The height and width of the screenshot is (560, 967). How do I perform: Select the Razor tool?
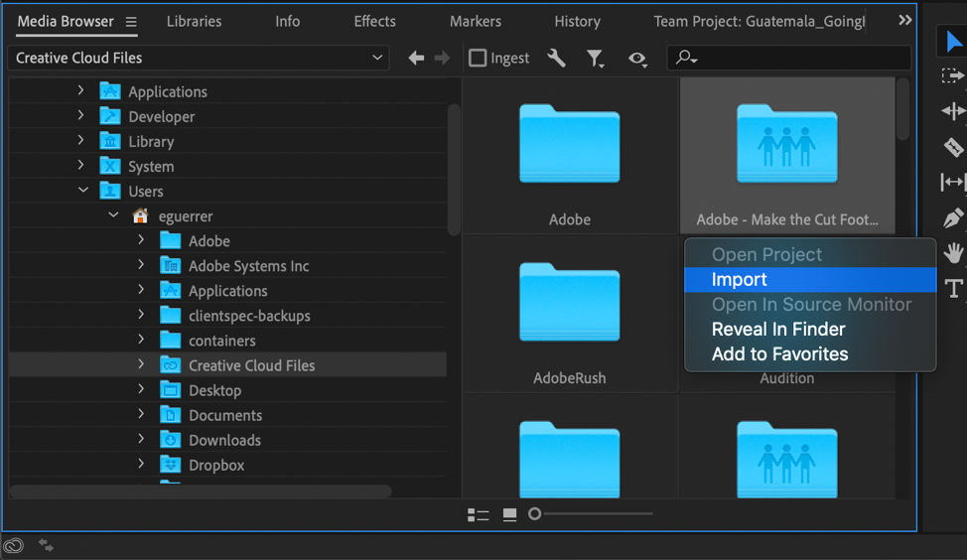pos(953,147)
